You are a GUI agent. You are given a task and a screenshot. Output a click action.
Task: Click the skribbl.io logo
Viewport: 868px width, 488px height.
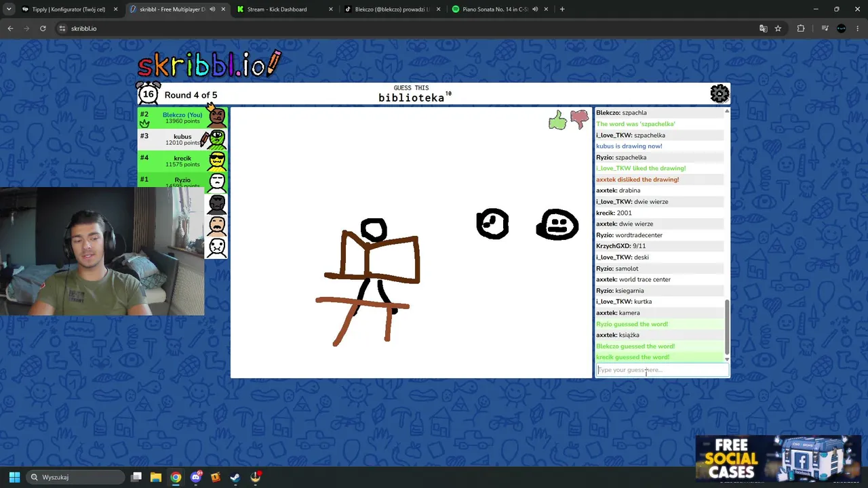pyautogui.click(x=209, y=64)
